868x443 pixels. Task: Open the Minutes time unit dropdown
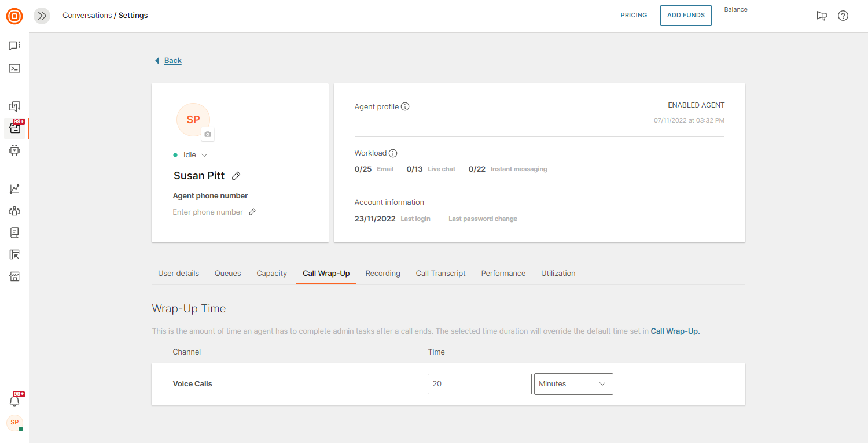[573, 384]
